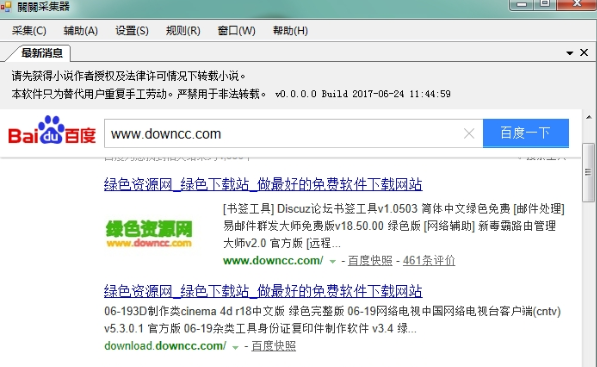This screenshot has height=367, width=597.
Task: Expand dropdown arrow beside www.downcc.com/
Action: (333, 262)
